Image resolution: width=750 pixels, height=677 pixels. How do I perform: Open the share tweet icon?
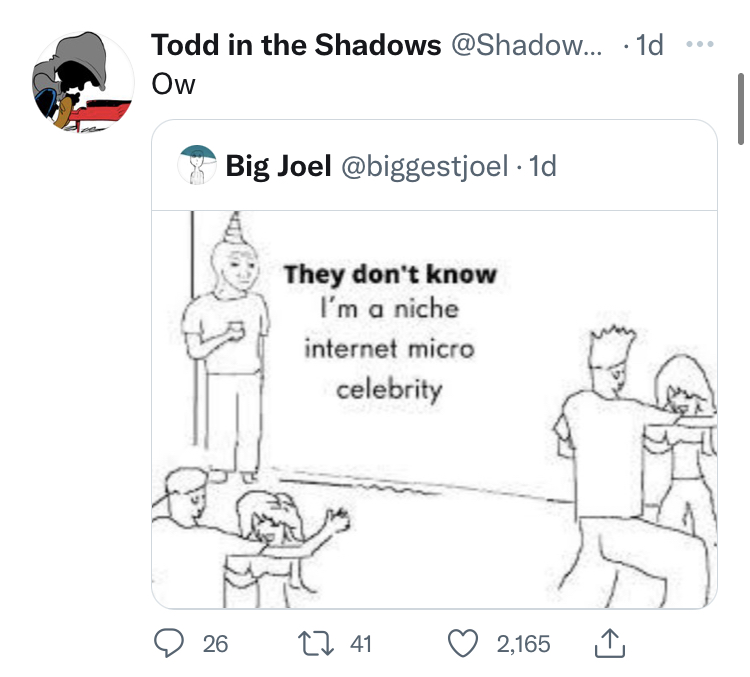tap(610, 644)
